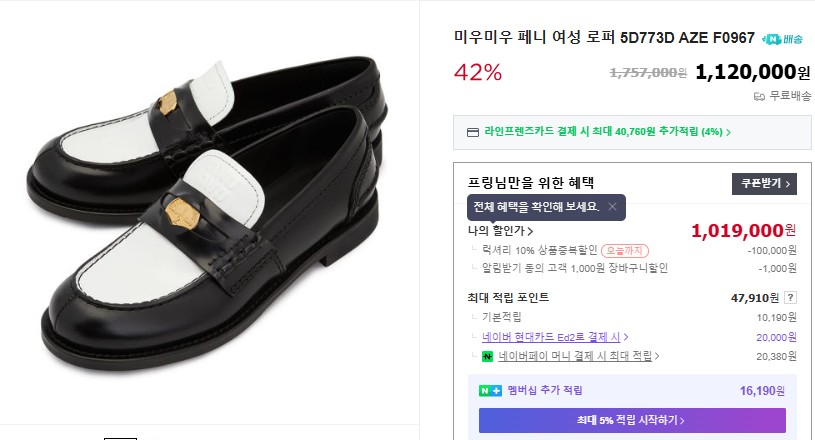
Task: Click the question mark help icon
Action: [x=790, y=297]
